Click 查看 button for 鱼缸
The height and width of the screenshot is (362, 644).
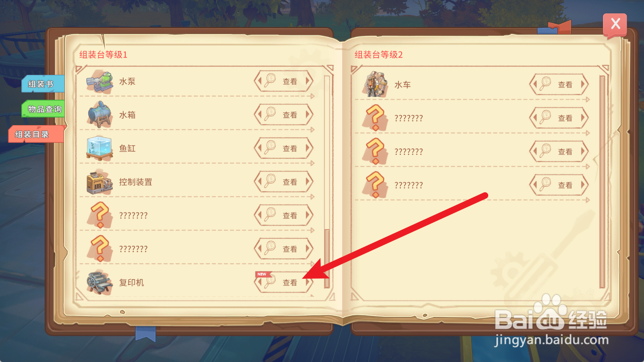pos(284,148)
